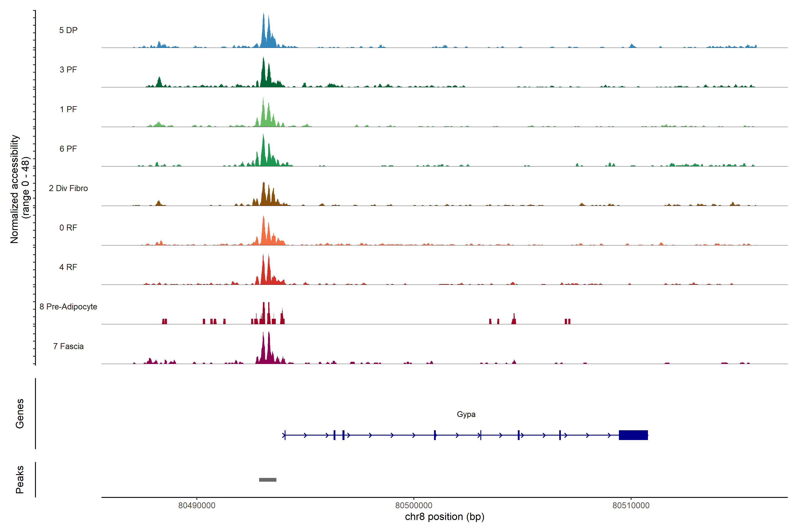Click the 80490000 axis tick label
798x532 pixels.
(x=196, y=505)
